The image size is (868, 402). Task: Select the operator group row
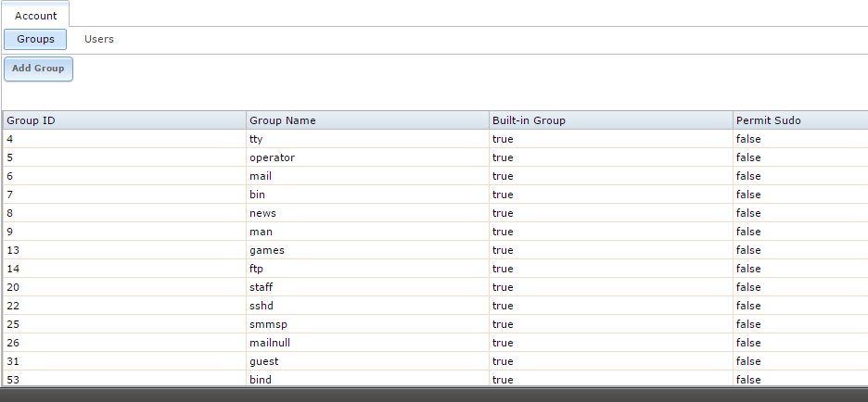[x=435, y=157]
